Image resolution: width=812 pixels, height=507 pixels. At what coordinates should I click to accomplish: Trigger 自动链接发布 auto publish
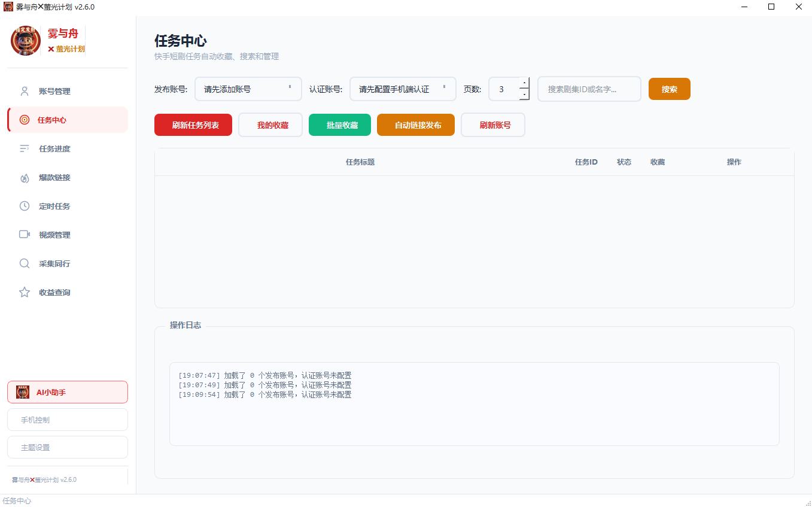point(415,125)
